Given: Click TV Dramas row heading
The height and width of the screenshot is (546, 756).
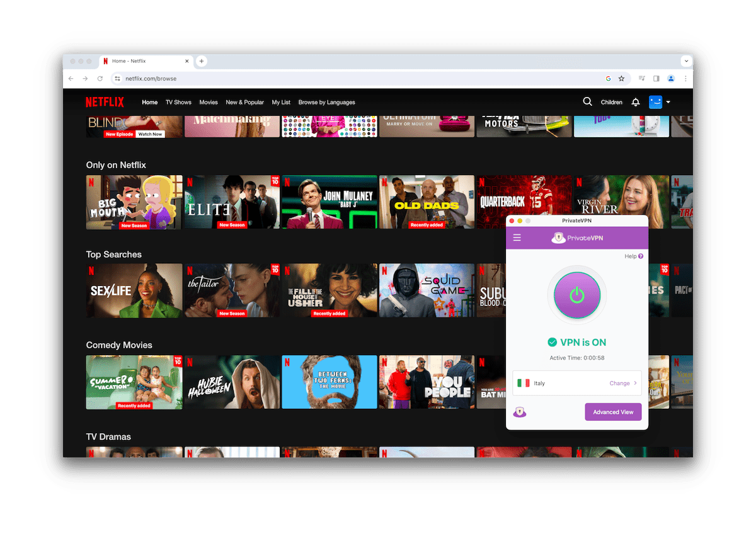Looking at the screenshot, I should point(108,436).
